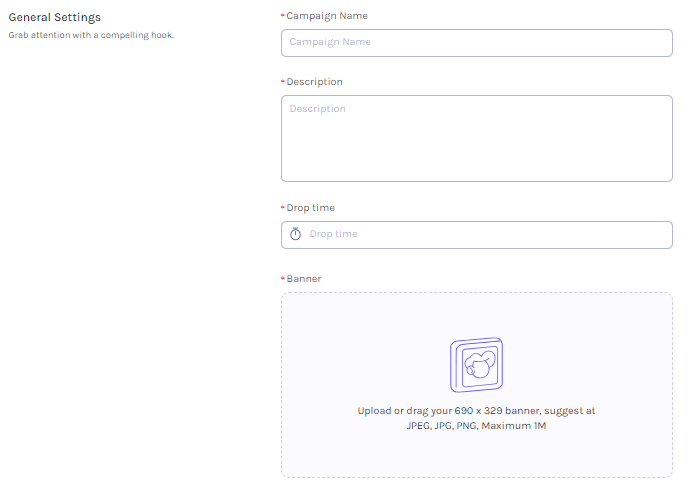Click the "Drop time" placeholder text

(x=334, y=234)
